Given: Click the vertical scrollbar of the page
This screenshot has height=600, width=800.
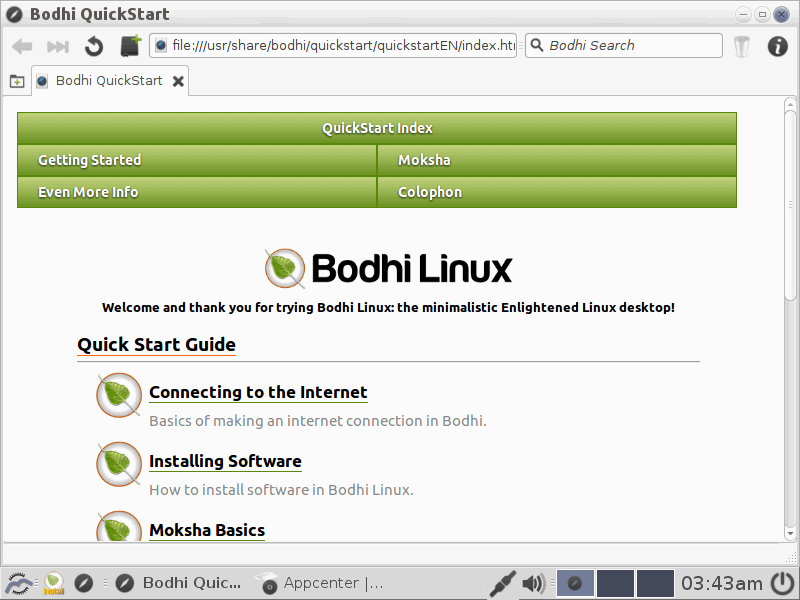Looking at the screenshot, I should click(x=790, y=205).
